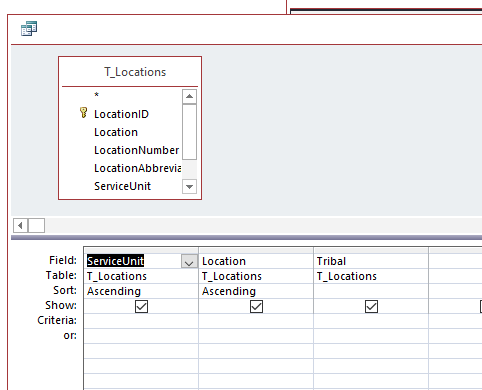Viewport: 482px width, 390px height.
Task: Click Table cell of Tribal column
Action: click(371, 276)
